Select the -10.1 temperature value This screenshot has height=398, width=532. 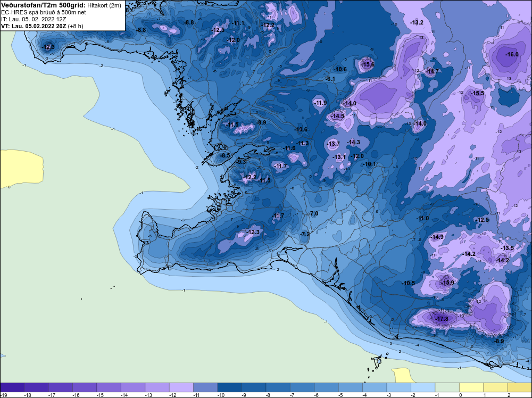[x=369, y=164]
